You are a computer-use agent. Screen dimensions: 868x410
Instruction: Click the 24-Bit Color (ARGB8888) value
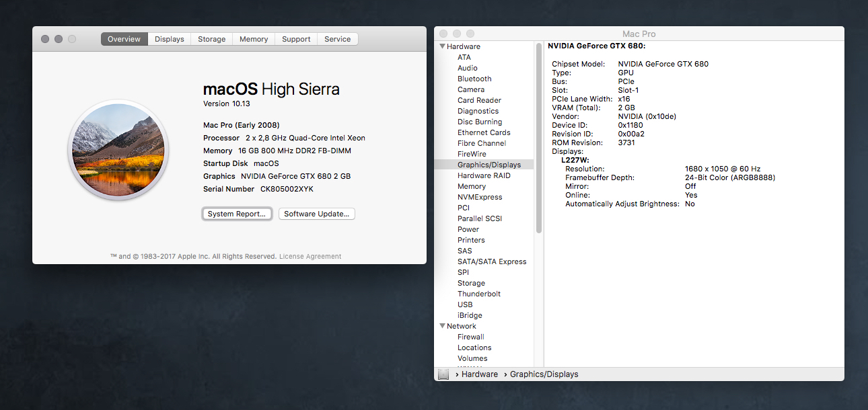(730, 177)
